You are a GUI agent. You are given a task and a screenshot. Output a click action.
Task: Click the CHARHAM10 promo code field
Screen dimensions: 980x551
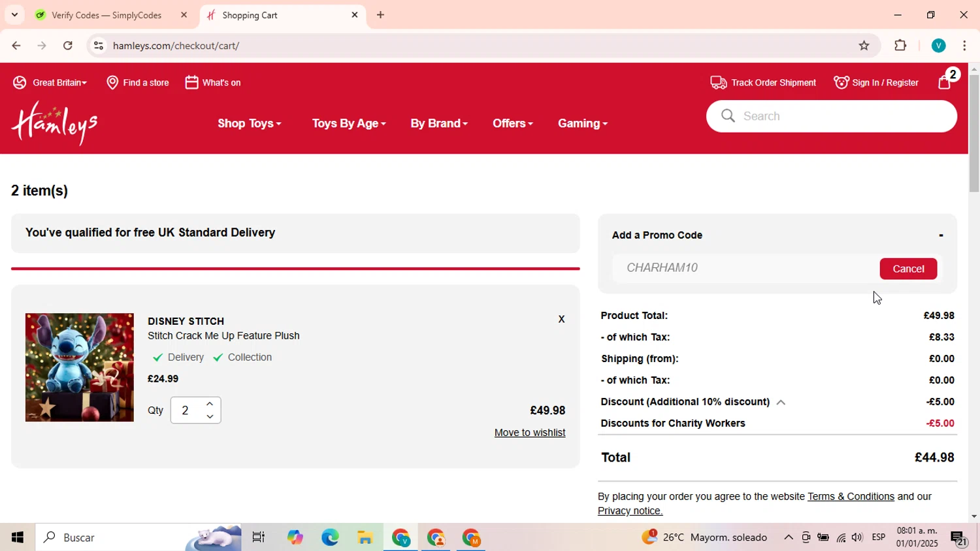click(745, 268)
